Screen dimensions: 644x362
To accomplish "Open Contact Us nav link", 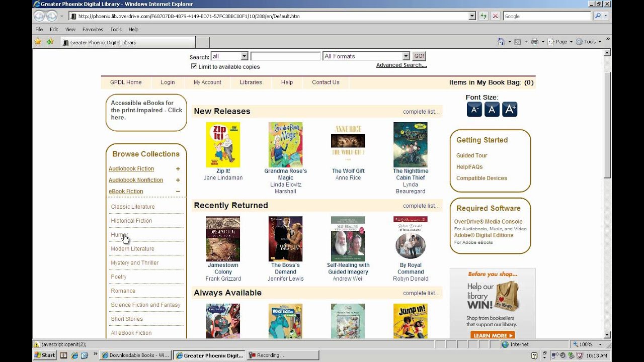I will click(326, 82).
